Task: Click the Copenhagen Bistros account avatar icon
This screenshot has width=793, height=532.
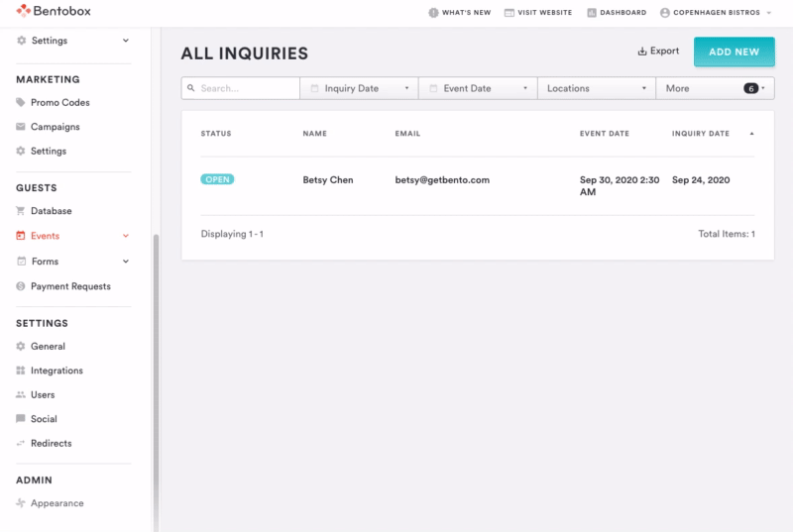Action: click(665, 13)
